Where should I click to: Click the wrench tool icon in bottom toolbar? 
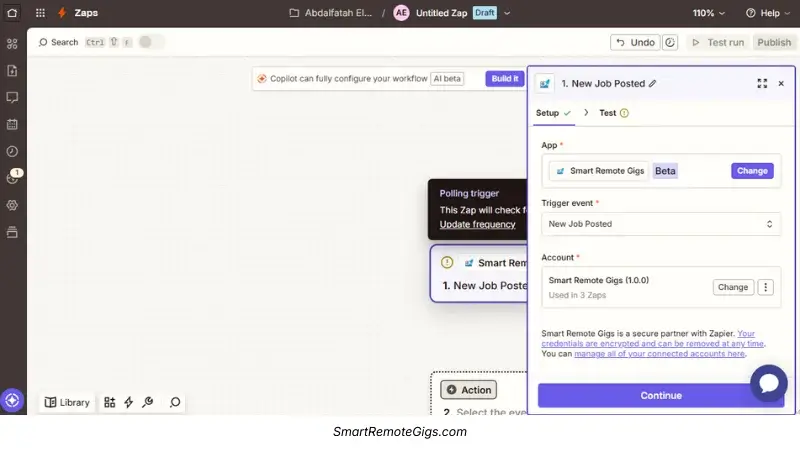click(x=148, y=403)
